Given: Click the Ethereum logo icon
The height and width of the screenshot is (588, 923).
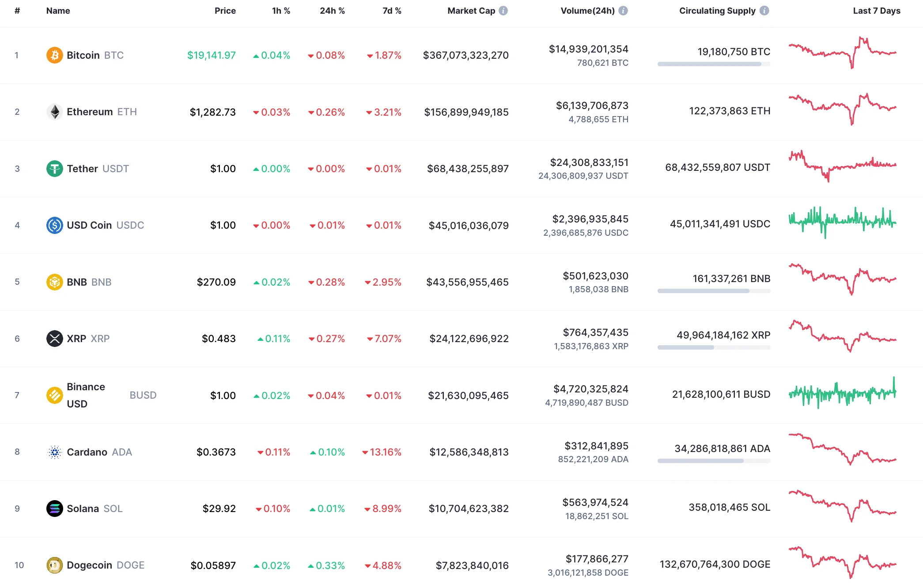Looking at the screenshot, I should 54,112.
